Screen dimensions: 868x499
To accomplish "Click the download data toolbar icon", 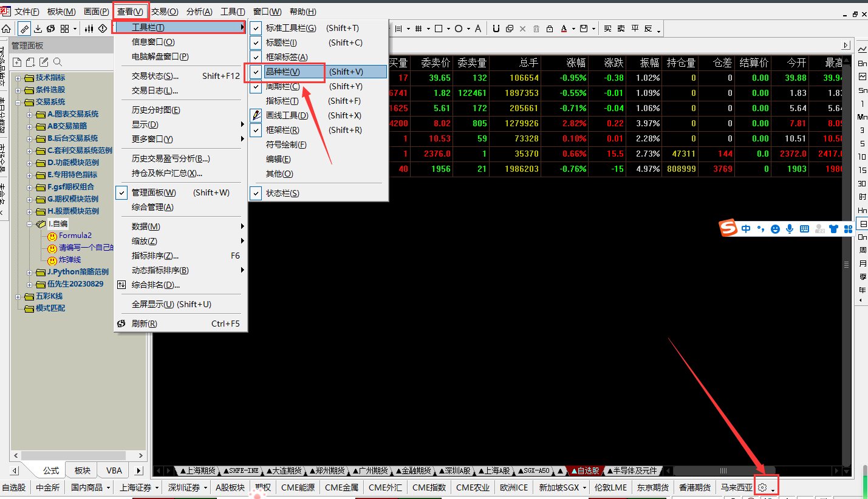I will click(x=38, y=29).
